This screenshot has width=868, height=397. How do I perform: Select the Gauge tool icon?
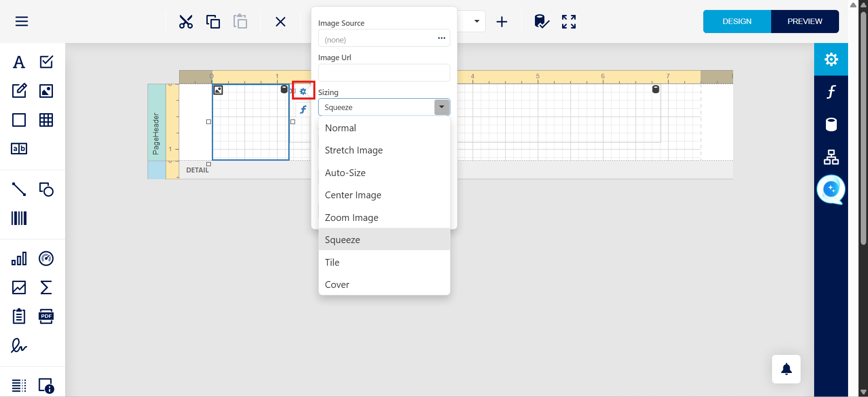click(46, 258)
